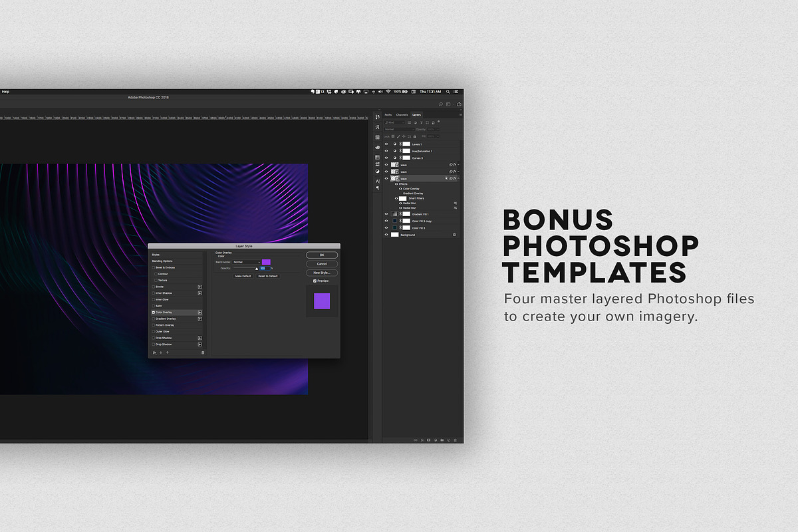Open the Character panel icon
The width and height of the screenshot is (798, 532).
[x=378, y=180]
